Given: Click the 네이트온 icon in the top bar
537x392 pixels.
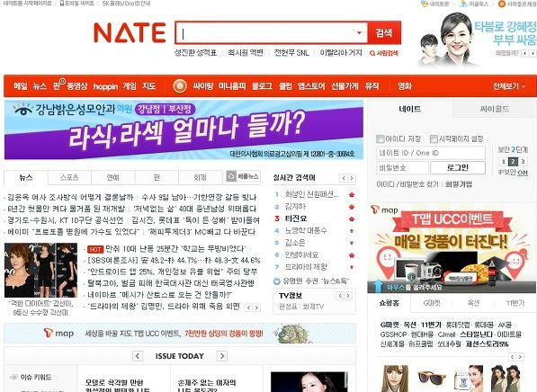Looking at the screenshot, I should [x=425, y=4].
